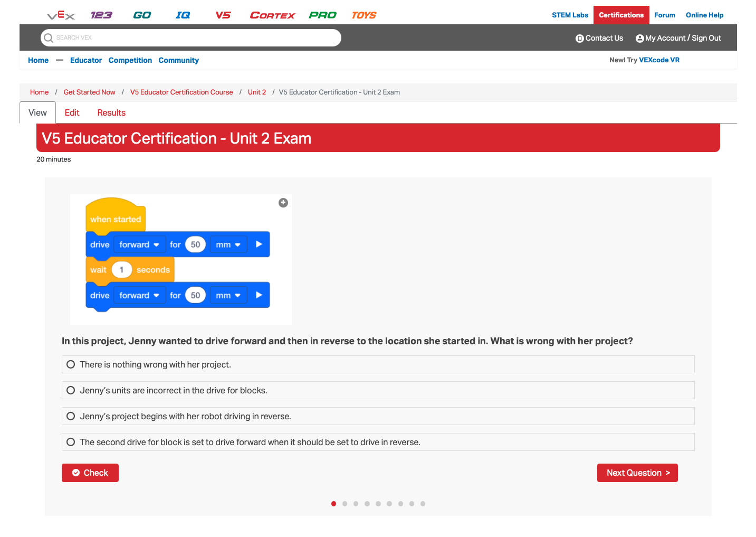Open mm units dropdown on second drive block
The width and height of the screenshot is (756, 537).
[x=228, y=295]
